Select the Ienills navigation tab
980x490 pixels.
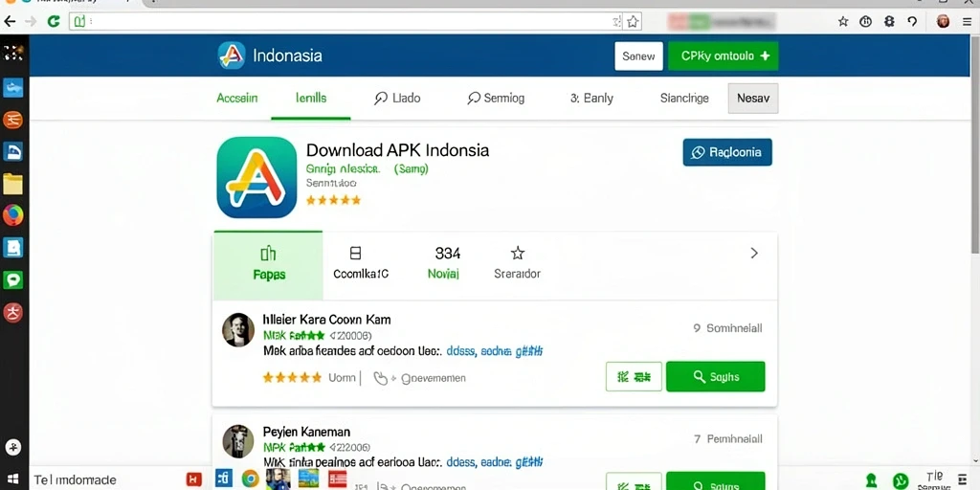(311, 99)
